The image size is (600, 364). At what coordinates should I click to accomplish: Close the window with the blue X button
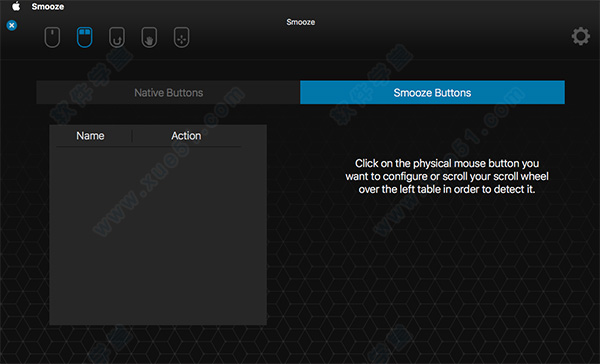click(x=12, y=25)
